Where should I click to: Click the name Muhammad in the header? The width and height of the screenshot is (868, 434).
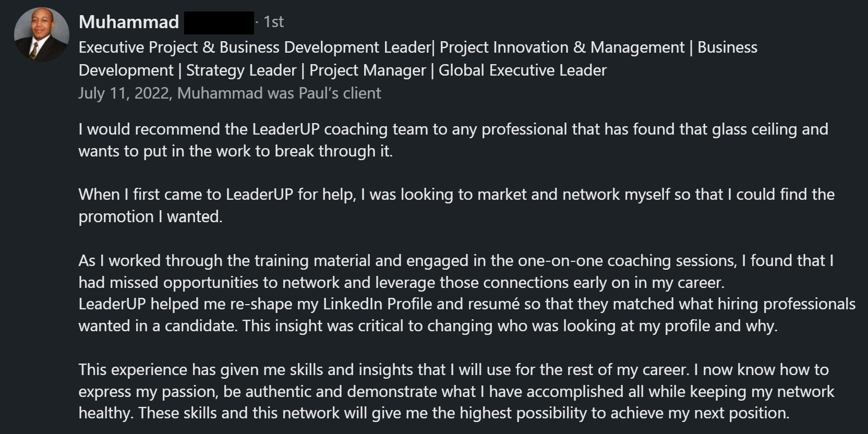point(129,22)
